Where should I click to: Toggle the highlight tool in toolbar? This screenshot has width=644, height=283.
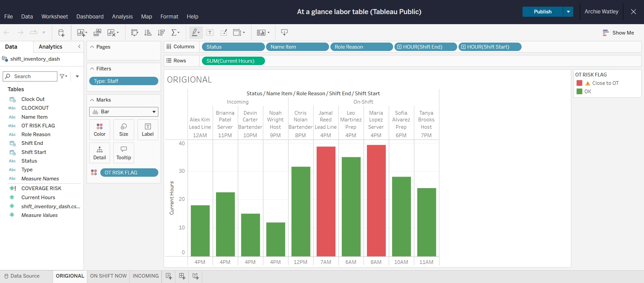196,33
